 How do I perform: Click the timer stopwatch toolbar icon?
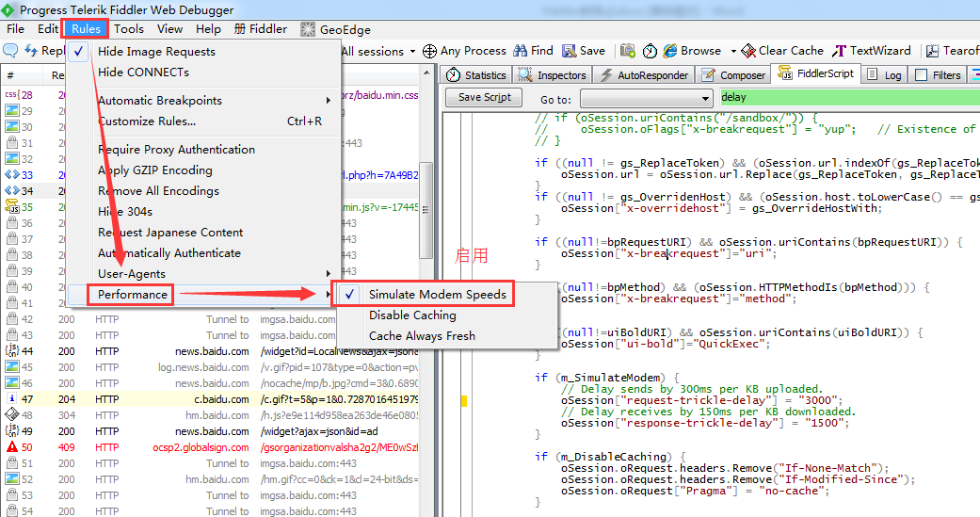click(650, 51)
